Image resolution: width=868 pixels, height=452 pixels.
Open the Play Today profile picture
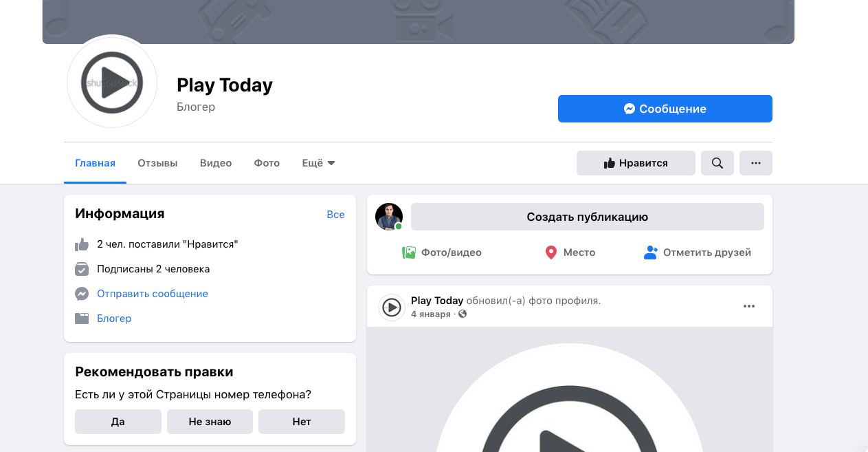pos(112,83)
